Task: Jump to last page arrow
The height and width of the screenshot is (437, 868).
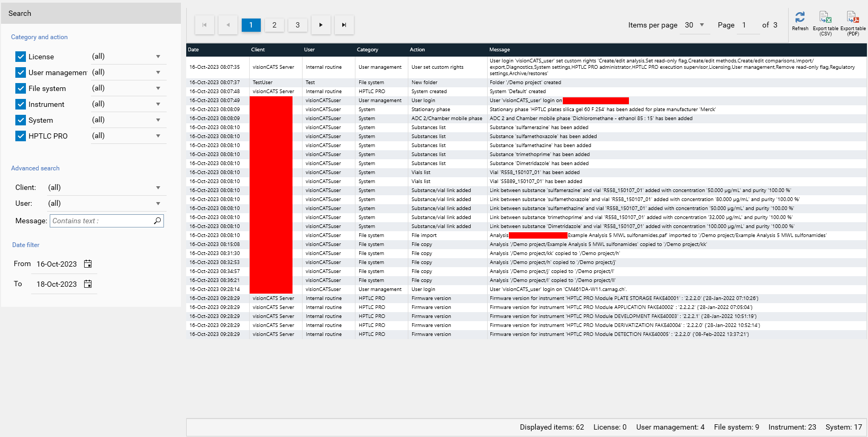Action: pos(344,25)
